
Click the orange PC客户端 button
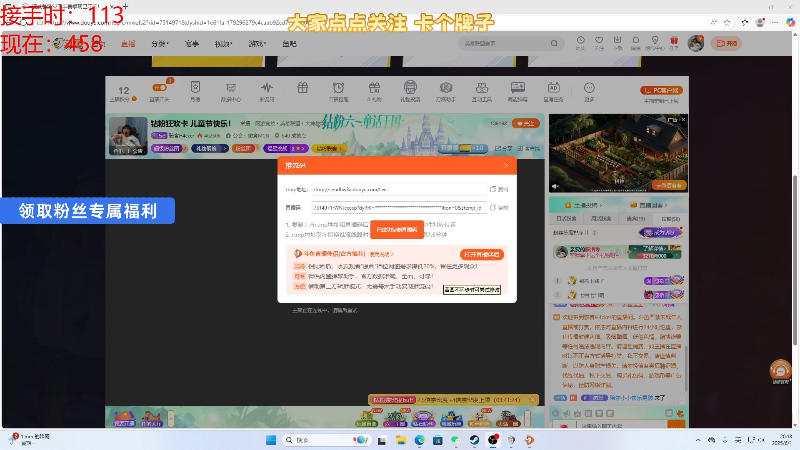(661, 90)
